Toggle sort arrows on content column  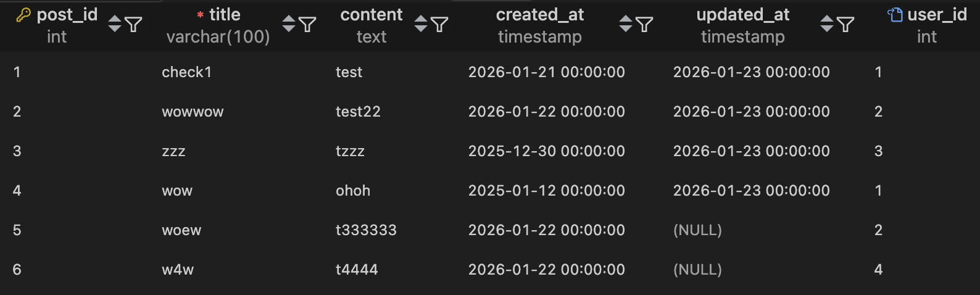[x=421, y=24]
